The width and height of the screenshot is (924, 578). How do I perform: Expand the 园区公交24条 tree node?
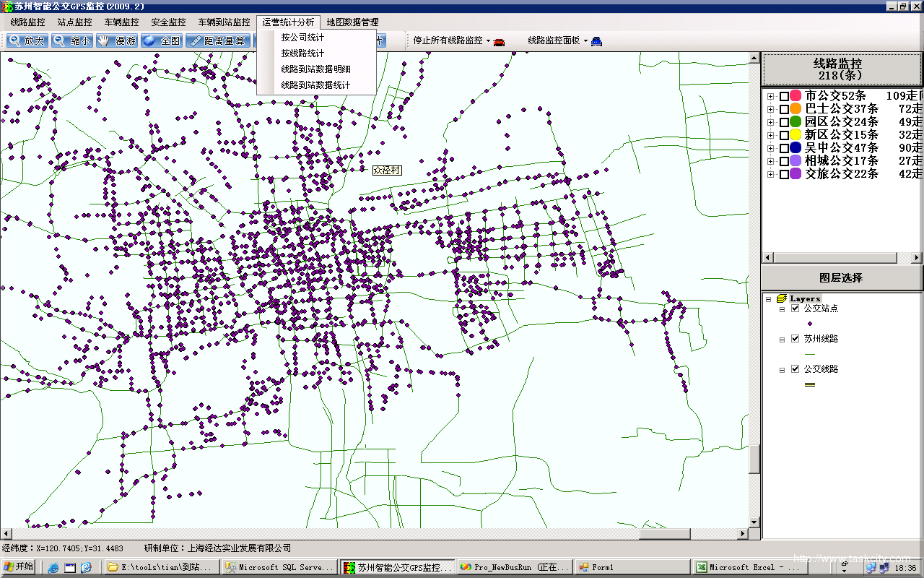point(771,123)
